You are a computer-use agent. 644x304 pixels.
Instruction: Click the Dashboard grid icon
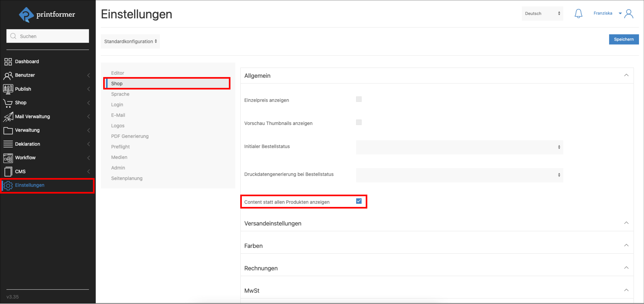coord(8,61)
